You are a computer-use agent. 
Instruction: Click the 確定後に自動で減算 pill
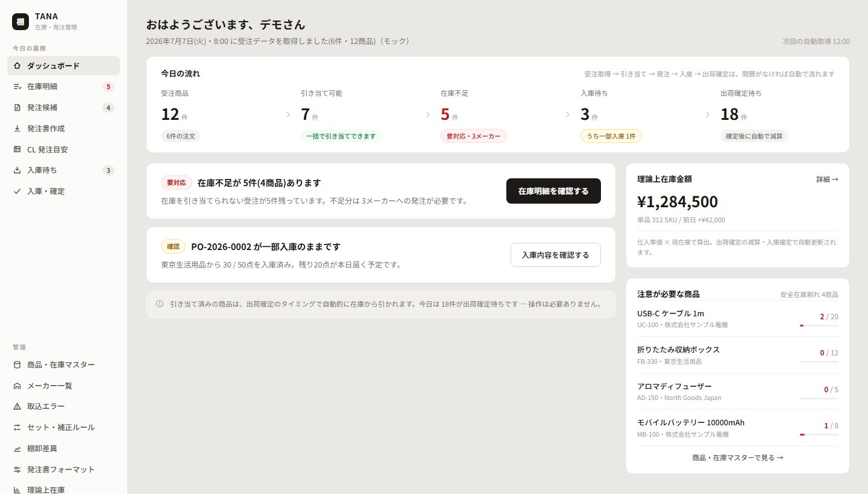click(x=754, y=136)
